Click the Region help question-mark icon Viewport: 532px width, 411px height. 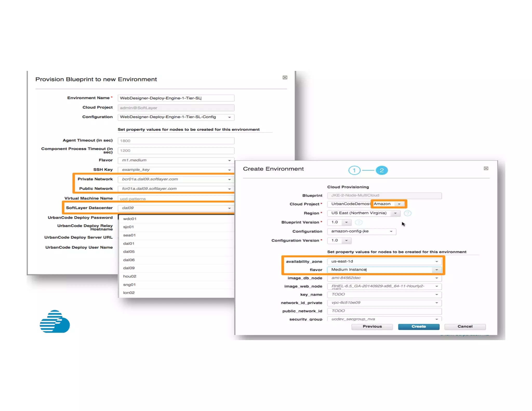(x=407, y=213)
